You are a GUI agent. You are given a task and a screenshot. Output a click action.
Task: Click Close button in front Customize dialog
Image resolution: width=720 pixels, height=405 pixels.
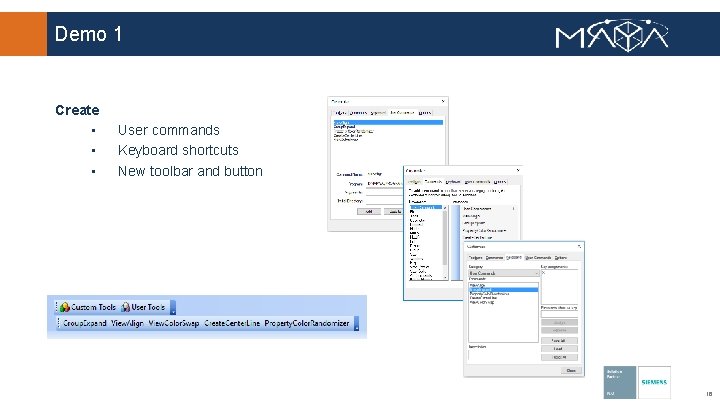[x=571, y=371]
